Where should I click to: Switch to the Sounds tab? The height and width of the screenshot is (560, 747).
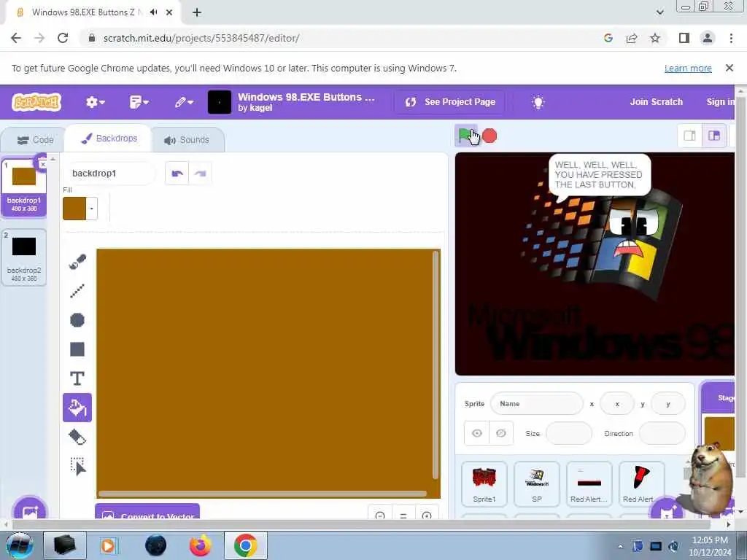(x=187, y=139)
